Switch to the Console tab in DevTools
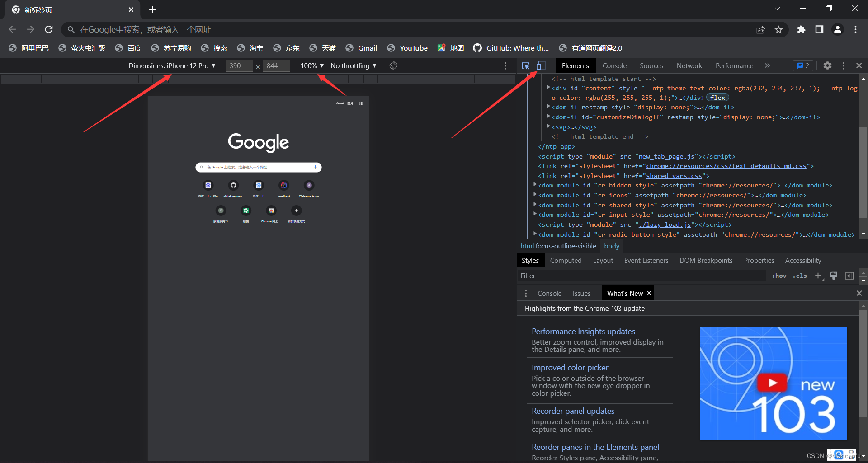This screenshot has height=463, width=868. point(614,66)
